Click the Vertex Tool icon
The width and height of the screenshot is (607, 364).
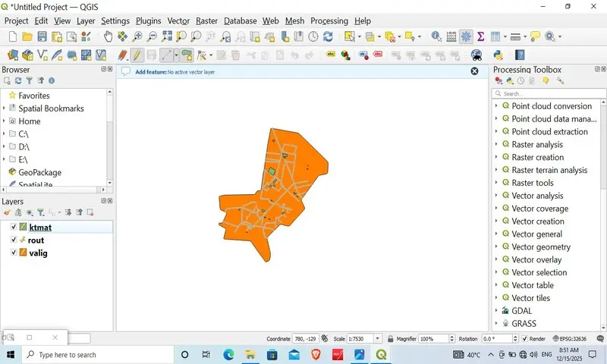click(201, 55)
